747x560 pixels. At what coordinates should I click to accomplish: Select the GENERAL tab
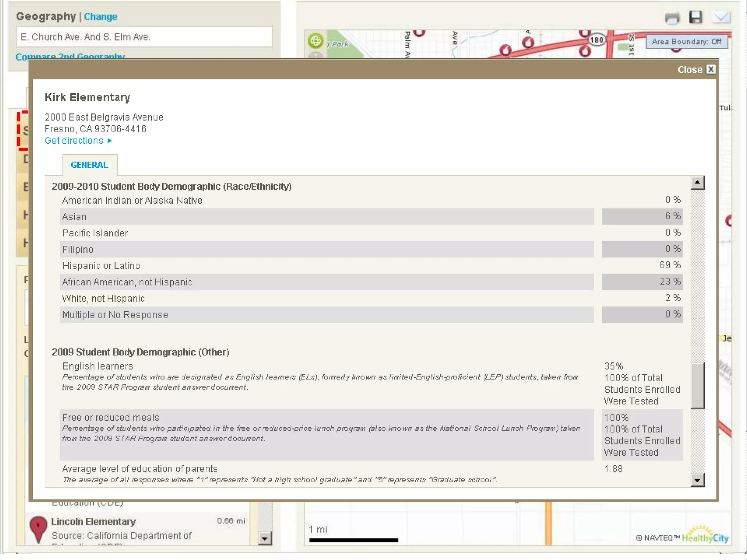click(x=89, y=165)
